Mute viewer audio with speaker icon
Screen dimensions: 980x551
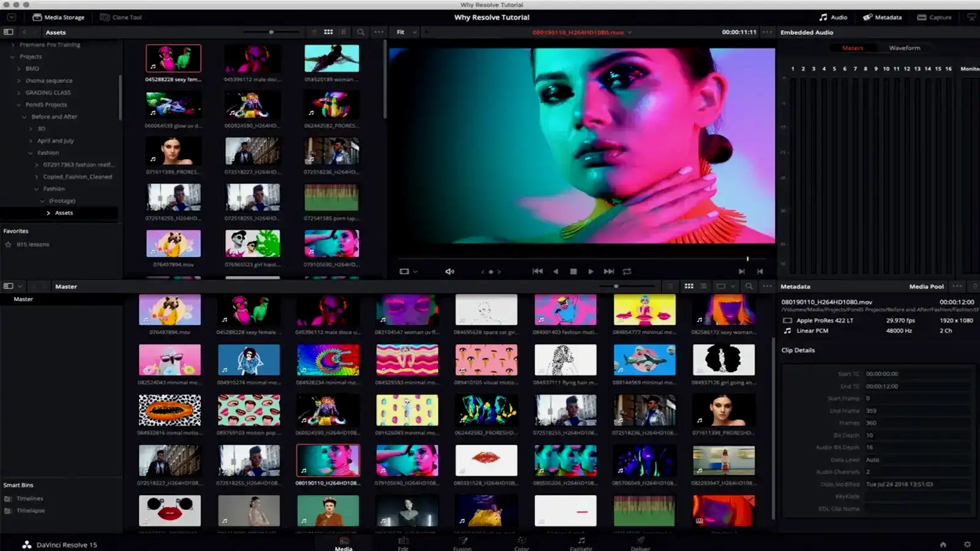tap(450, 271)
